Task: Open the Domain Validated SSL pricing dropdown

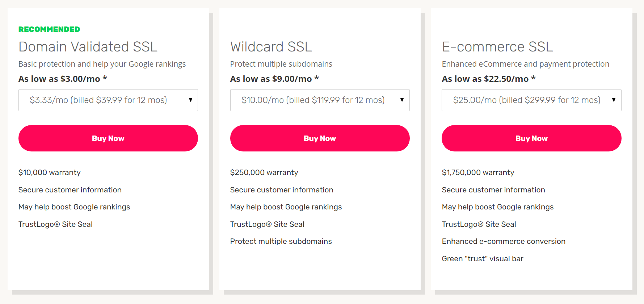Action: coord(108,100)
